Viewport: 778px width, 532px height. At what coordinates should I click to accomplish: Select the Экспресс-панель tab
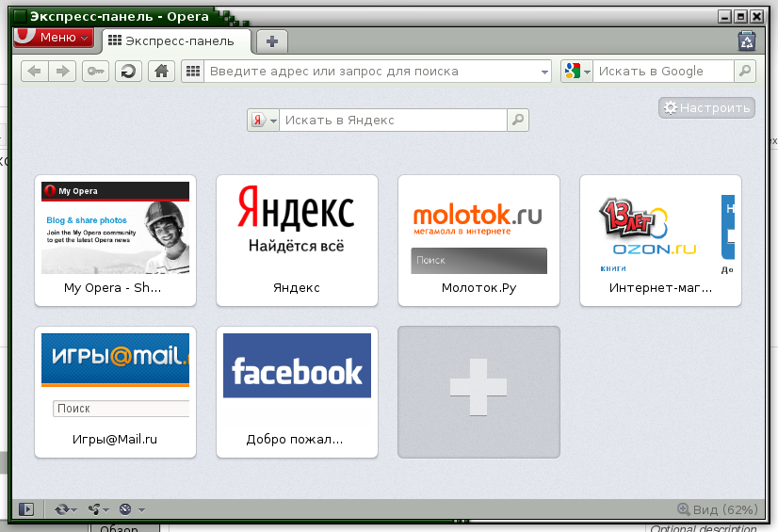(177, 41)
